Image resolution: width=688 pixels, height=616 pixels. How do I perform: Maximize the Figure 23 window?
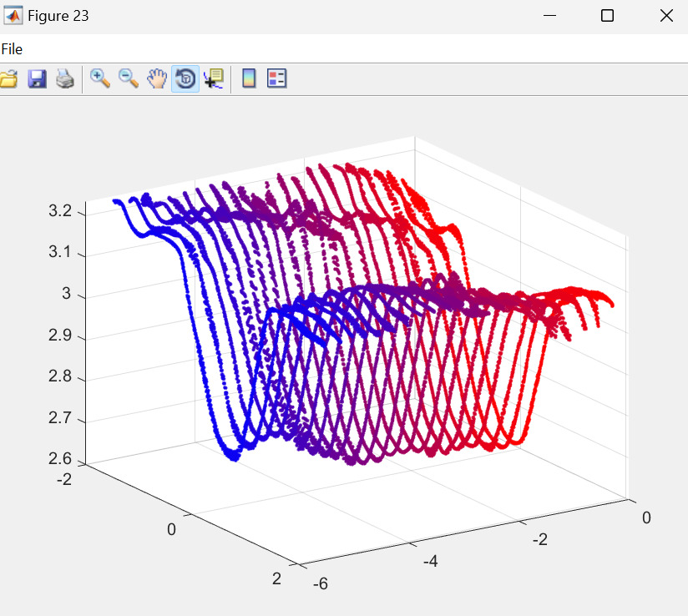coord(608,16)
